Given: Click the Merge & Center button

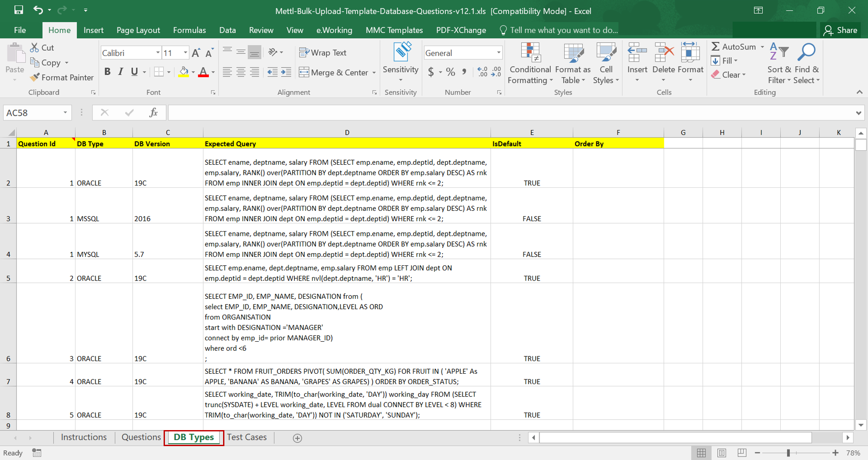Looking at the screenshot, I should click(x=333, y=72).
